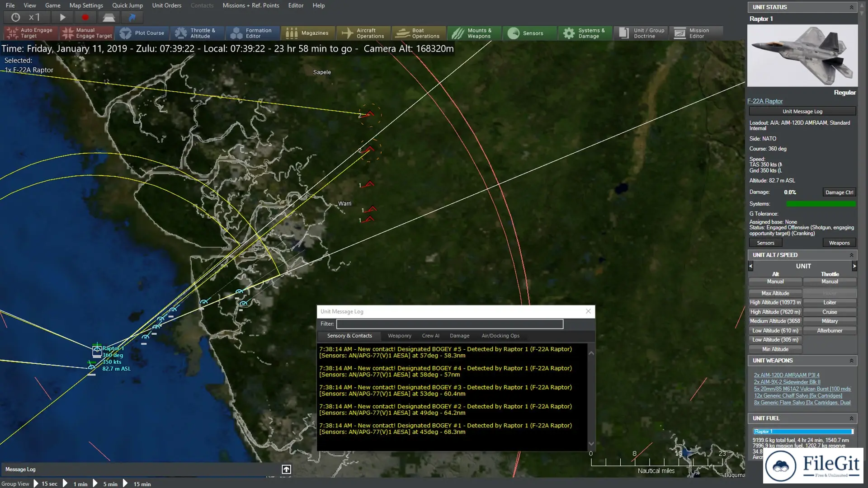Open Sensors toolbar window
Screen dimensions: 868x488
pyautogui.click(x=530, y=33)
